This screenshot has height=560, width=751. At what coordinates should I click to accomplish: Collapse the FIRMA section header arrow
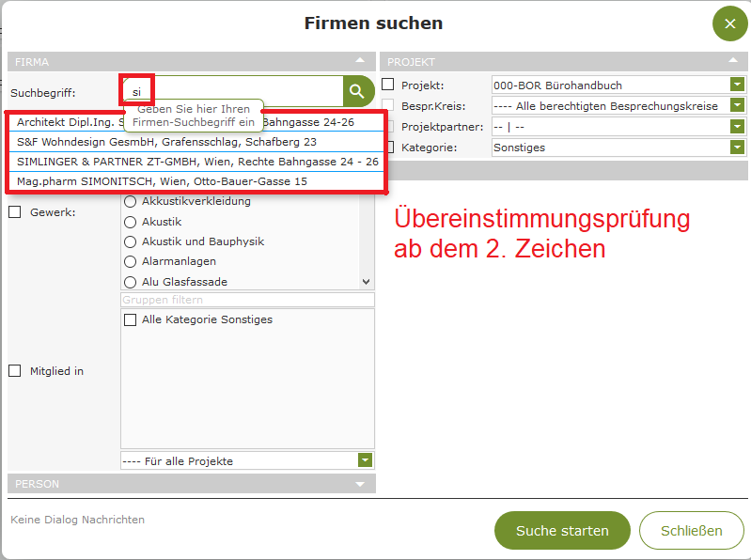click(x=360, y=61)
